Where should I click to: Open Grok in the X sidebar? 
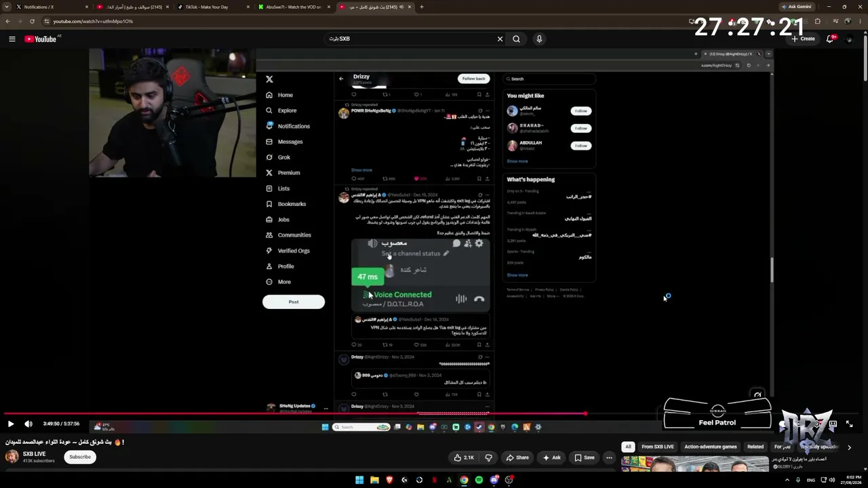pyautogui.click(x=278, y=157)
